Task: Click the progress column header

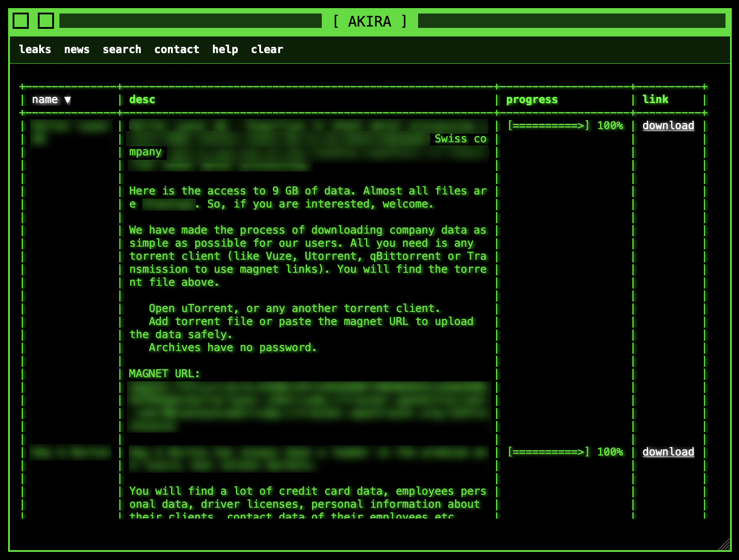Action: click(x=532, y=99)
